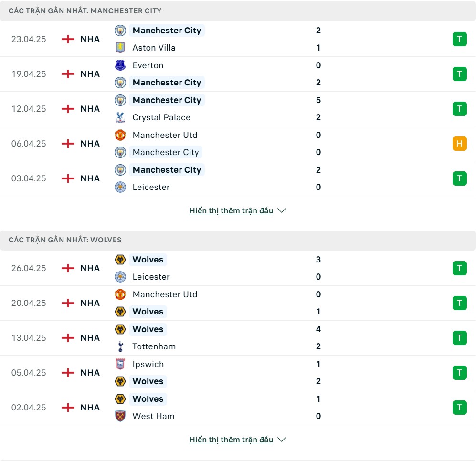
Task: Click the Ipswich club crest
Action: coord(120,364)
